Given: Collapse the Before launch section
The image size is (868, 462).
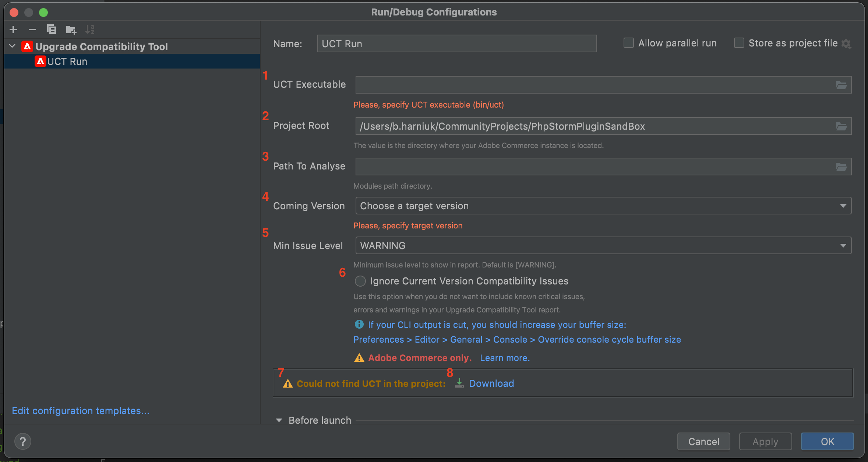Looking at the screenshot, I should click(x=279, y=420).
